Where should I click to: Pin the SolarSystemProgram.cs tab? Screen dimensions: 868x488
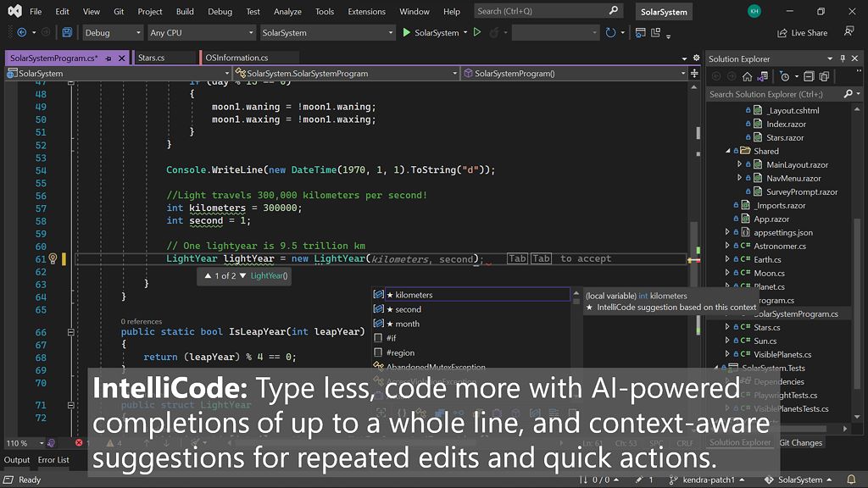(x=108, y=58)
